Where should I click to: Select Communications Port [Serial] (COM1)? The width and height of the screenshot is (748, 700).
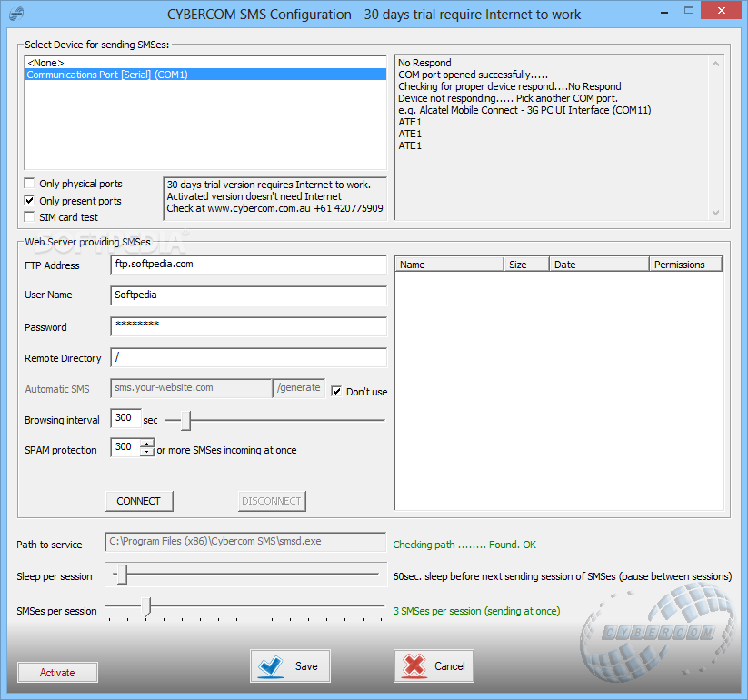pos(205,75)
